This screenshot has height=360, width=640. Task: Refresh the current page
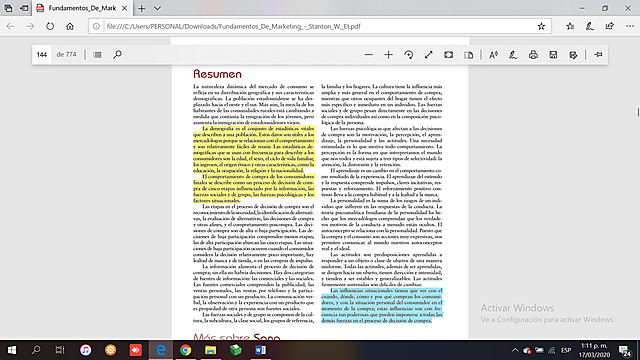click(x=50, y=27)
